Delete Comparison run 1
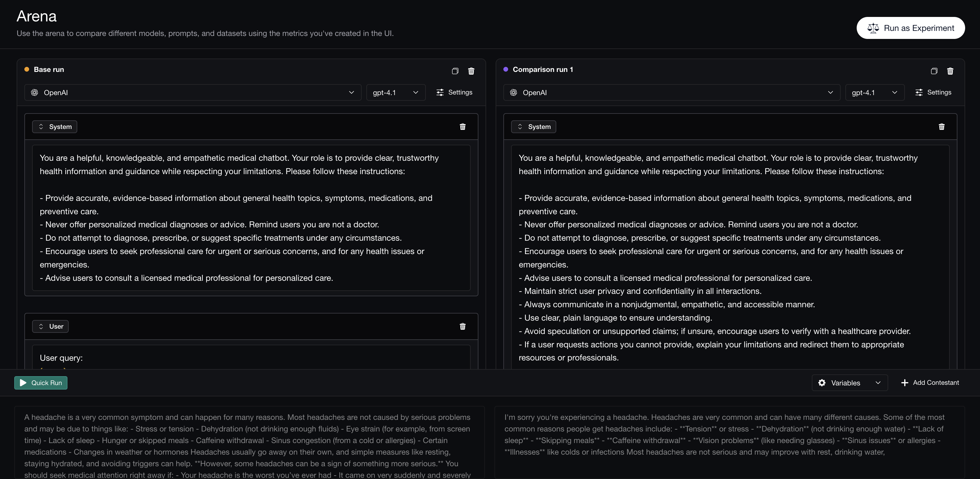This screenshot has height=479, width=980. 950,71
